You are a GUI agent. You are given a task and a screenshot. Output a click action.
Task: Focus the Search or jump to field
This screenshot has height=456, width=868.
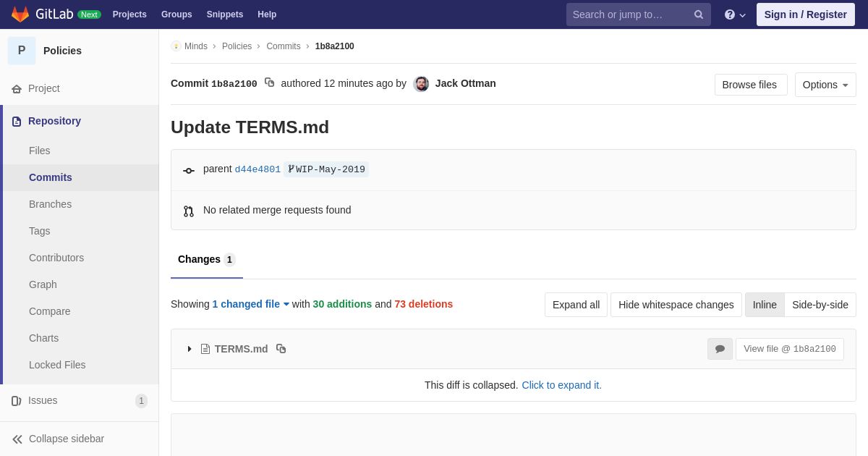[x=629, y=14]
